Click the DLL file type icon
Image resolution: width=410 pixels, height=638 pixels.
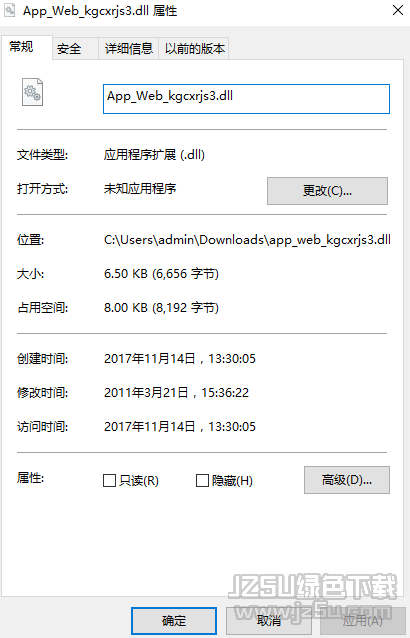[x=32, y=92]
